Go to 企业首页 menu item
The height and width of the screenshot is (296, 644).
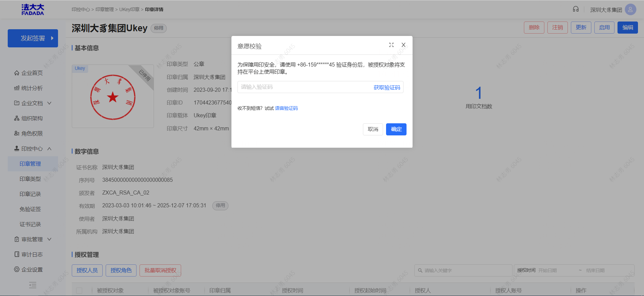(x=32, y=73)
